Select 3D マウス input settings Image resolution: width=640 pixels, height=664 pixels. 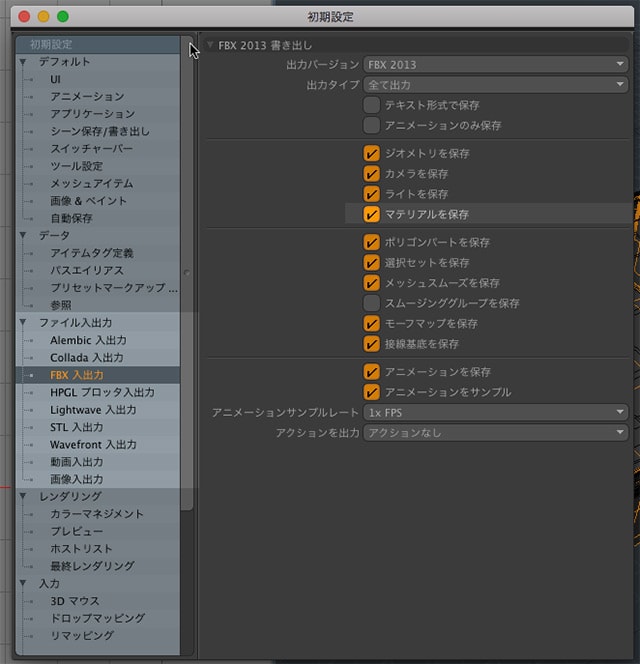pos(75,601)
